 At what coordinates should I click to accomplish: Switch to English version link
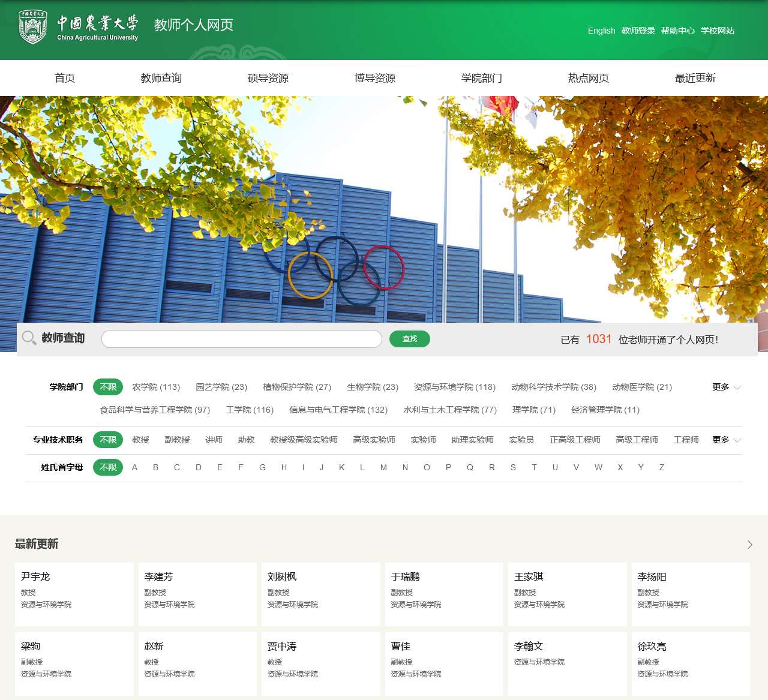coord(601,31)
